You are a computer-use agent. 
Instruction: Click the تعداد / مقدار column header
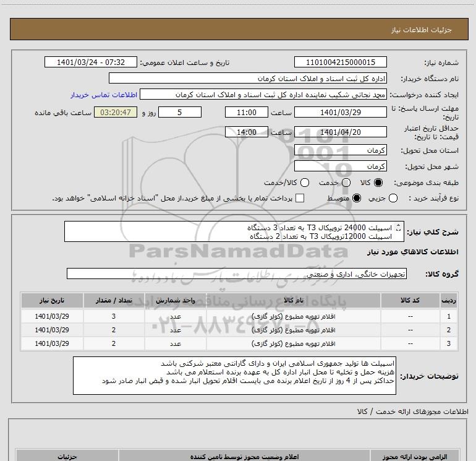coord(114,300)
